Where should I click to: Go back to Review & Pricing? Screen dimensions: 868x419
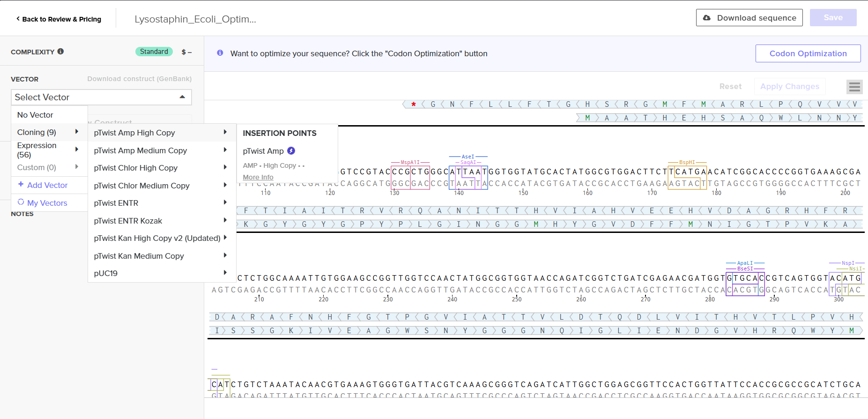[x=59, y=19]
